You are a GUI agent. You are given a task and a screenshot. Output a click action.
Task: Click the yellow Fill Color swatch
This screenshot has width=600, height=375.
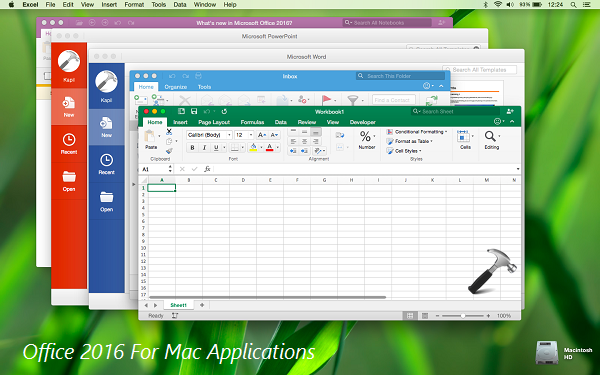point(253,148)
